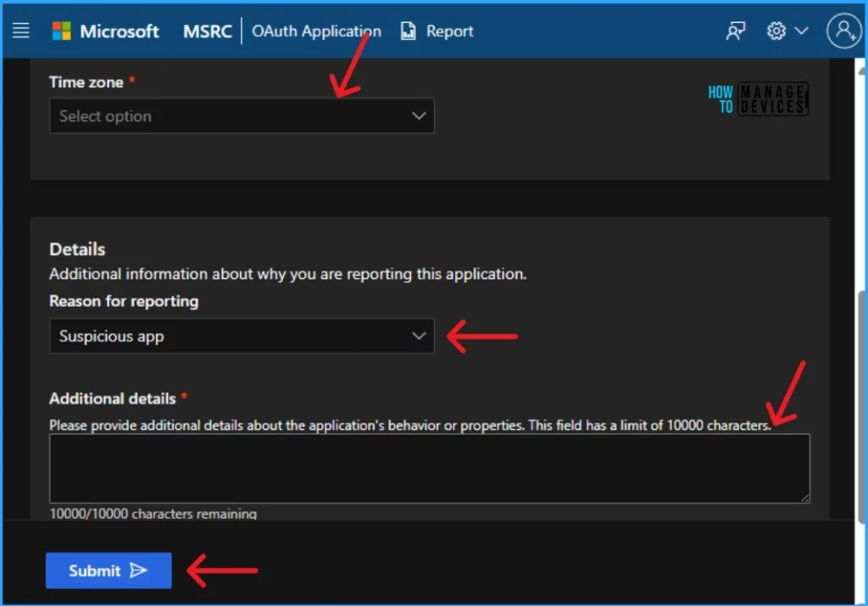This screenshot has height=606, width=868.
Task: Open the settings gear icon
Action: [776, 31]
